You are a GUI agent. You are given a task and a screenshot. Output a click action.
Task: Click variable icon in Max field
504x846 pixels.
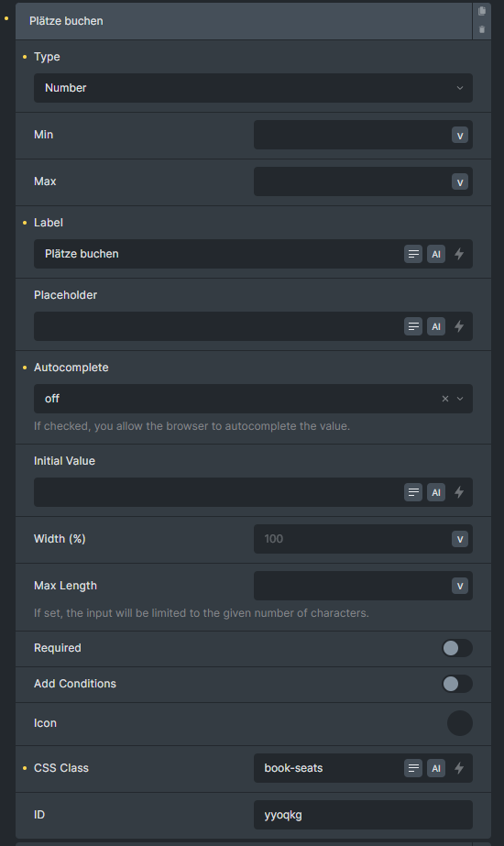point(460,182)
